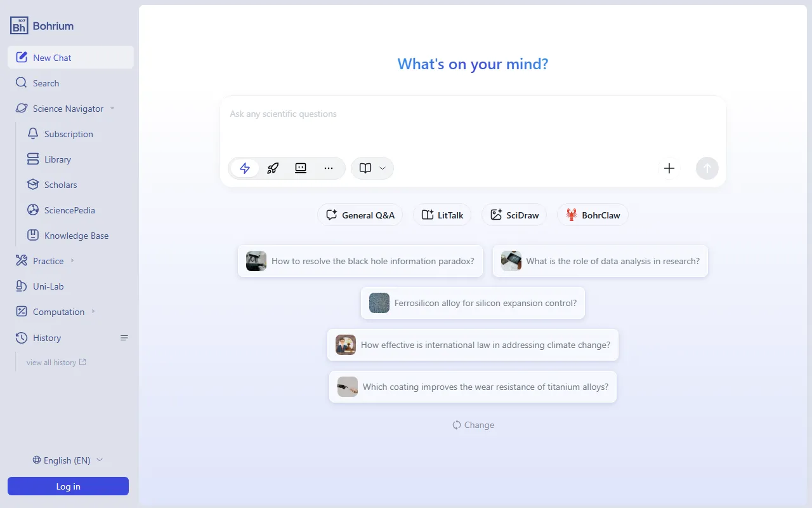Click the Log in button
Screen dimensions: 812x508
tap(68, 486)
